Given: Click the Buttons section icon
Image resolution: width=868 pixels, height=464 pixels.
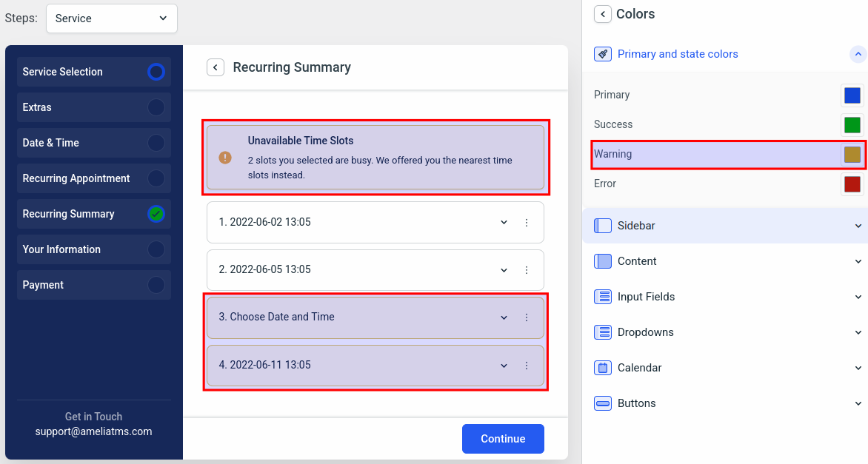Looking at the screenshot, I should pos(603,403).
